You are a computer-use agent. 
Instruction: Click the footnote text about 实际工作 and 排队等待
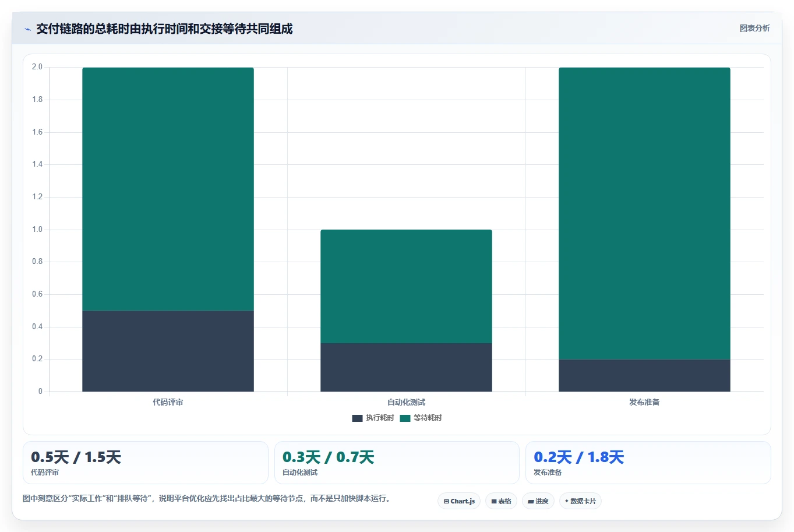pos(206,499)
